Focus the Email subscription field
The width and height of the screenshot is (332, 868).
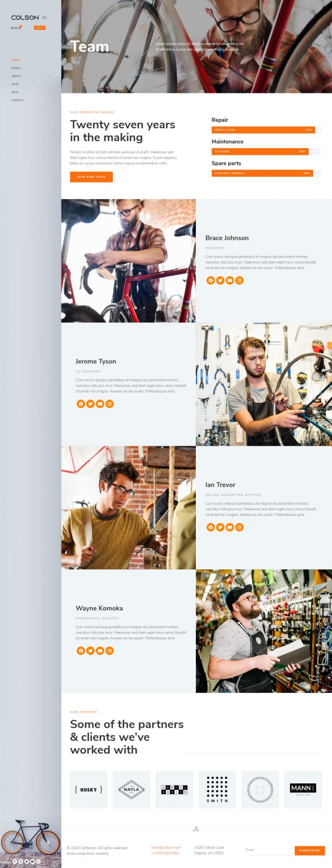click(269, 850)
